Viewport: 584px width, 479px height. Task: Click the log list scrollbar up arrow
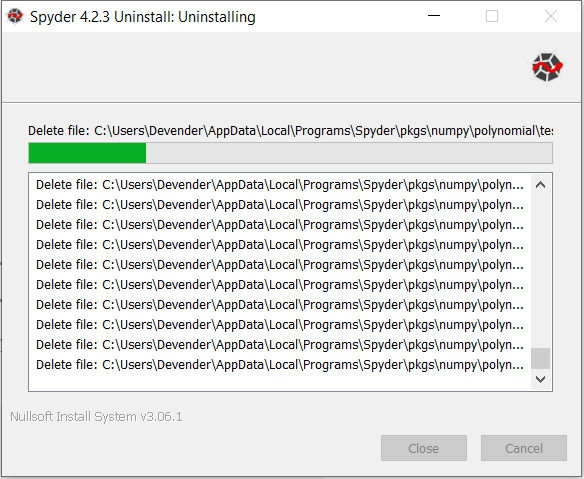click(x=540, y=185)
